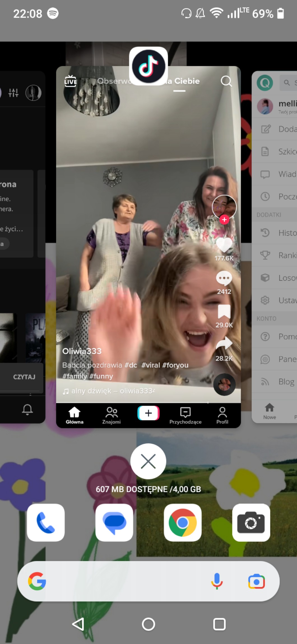This screenshot has width=297, height=644.
Task: Open the TikTok LIVE icon
Action: click(70, 81)
